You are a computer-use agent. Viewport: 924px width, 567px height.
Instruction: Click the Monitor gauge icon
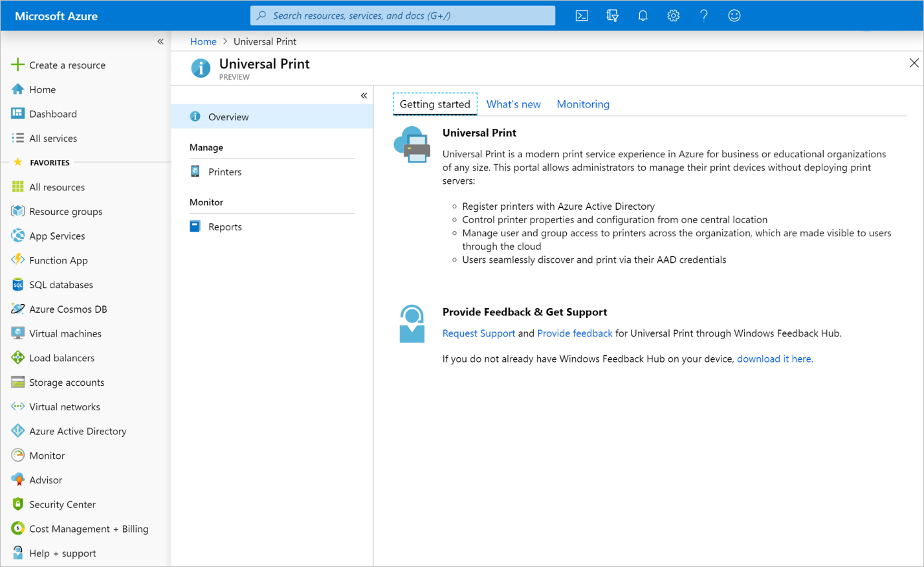[17, 456]
